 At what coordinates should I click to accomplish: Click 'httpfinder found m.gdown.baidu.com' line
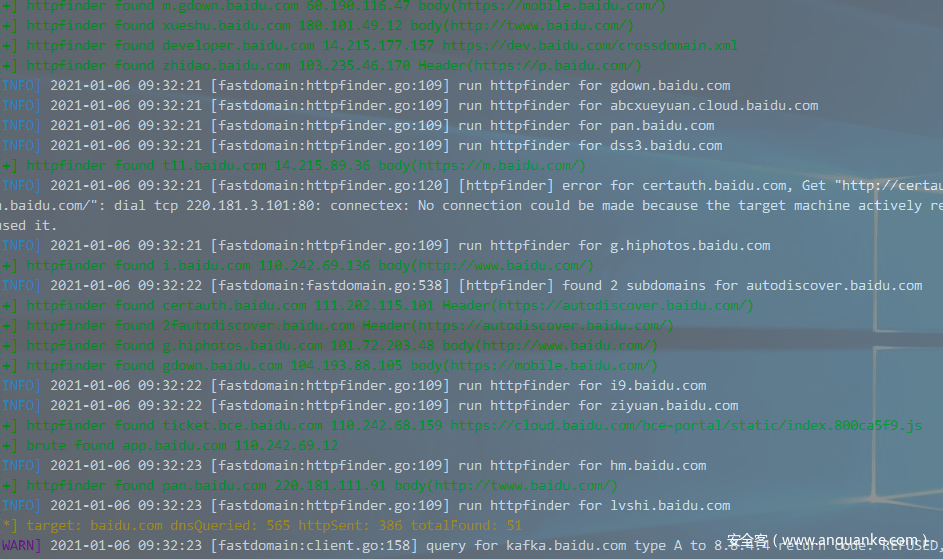coord(333,7)
